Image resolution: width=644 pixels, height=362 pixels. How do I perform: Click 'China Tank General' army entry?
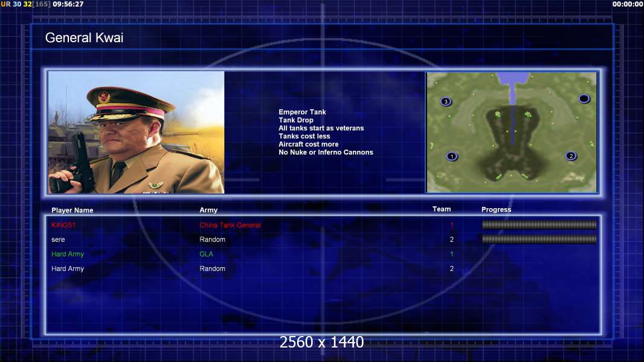230,225
